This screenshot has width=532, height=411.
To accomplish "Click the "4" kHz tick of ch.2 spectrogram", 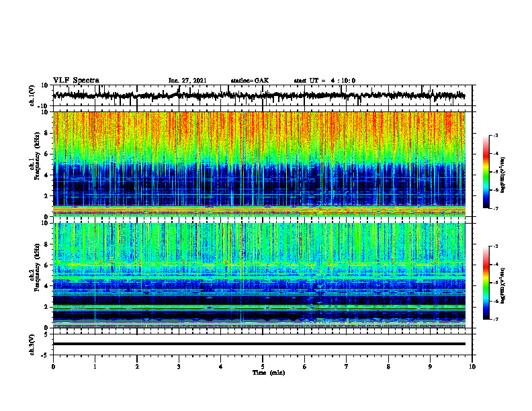I will pyautogui.click(x=47, y=286).
